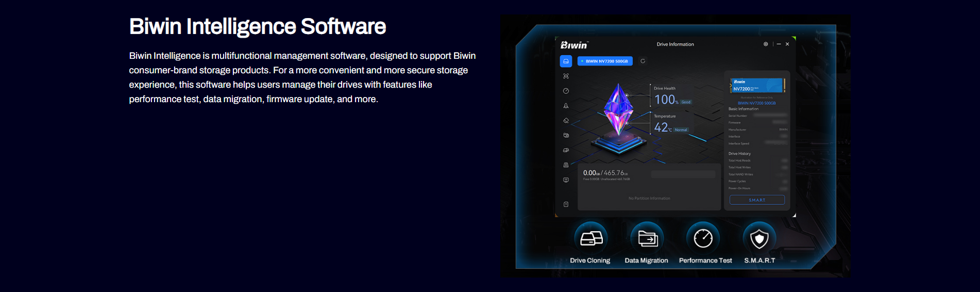The width and height of the screenshot is (980, 292).
Task: Click the Temperature label
Action: [665, 116]
